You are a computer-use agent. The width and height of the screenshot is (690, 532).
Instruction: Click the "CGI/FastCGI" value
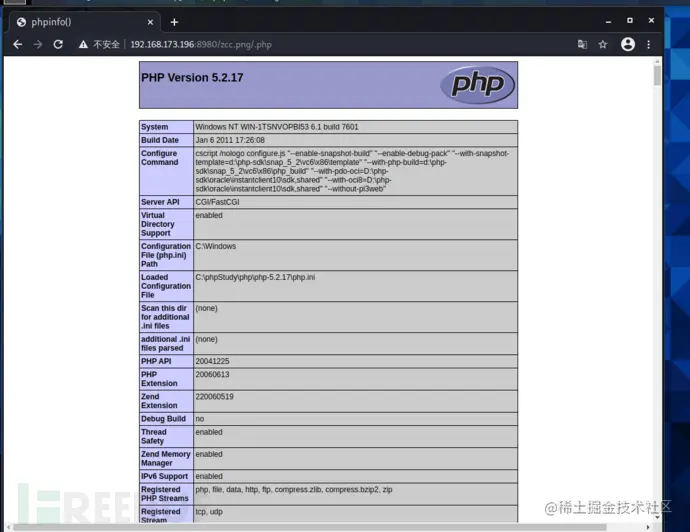217,202
